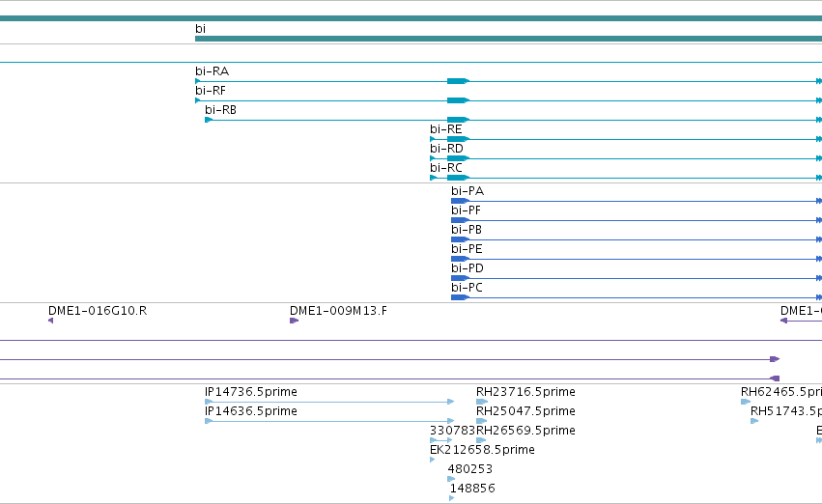Click the IP14636.5prime end arrow
The height and width of the screenshot is (504, 822).
[451, 421]
